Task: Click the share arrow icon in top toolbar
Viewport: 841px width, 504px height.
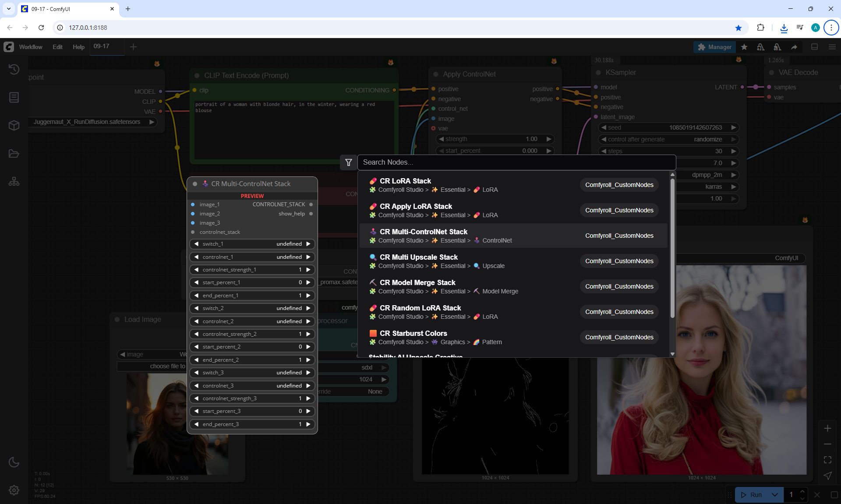Action: (x=794, y=47)
